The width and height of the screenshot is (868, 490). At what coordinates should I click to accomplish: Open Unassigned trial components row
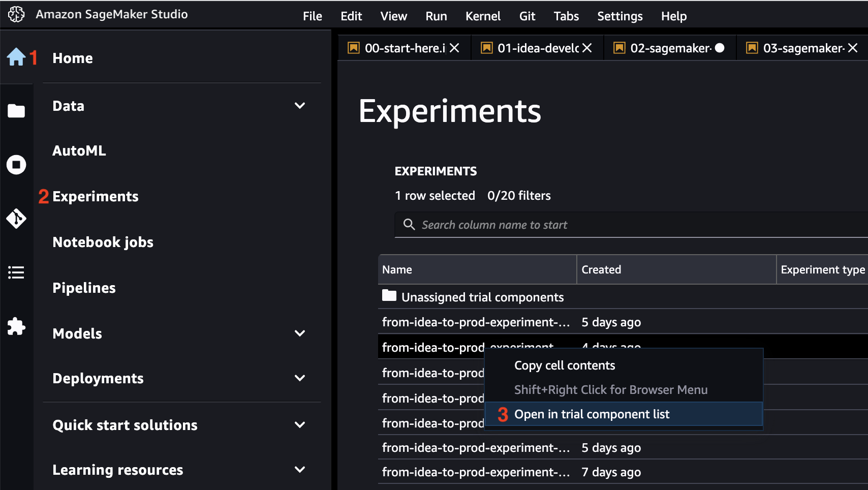[623, 297]
